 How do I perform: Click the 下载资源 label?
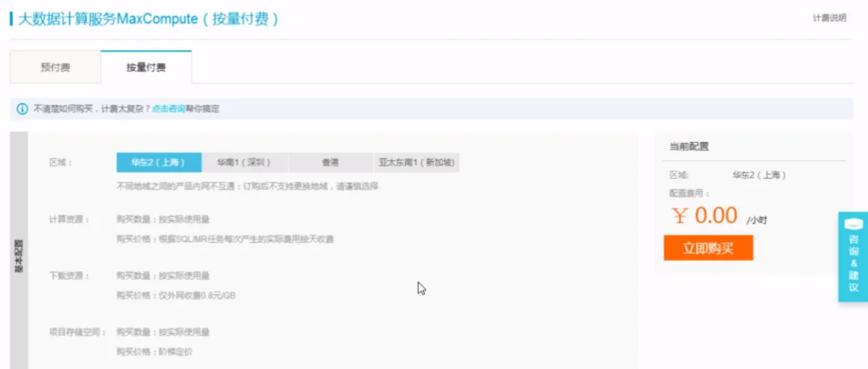click(69, 276)
